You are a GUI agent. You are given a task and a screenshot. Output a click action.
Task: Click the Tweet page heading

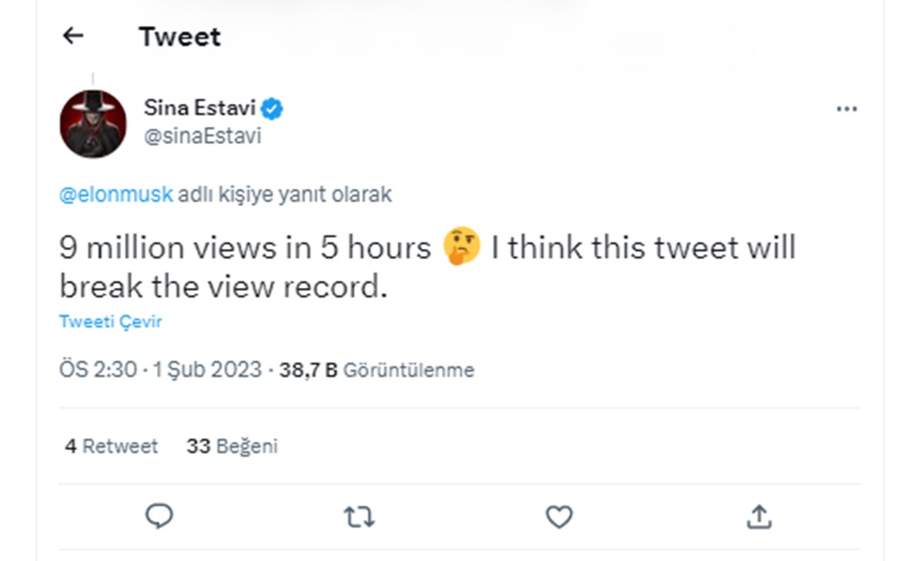click(180, 36)
